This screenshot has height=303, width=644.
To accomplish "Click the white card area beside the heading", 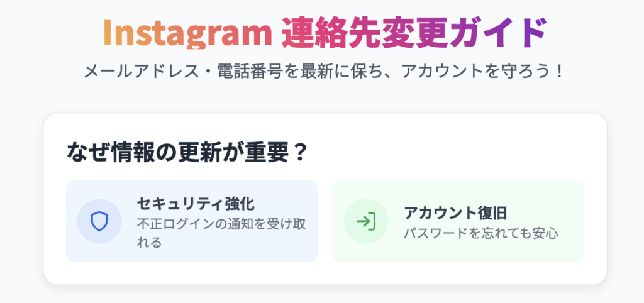I will click(x=452, y=153).
